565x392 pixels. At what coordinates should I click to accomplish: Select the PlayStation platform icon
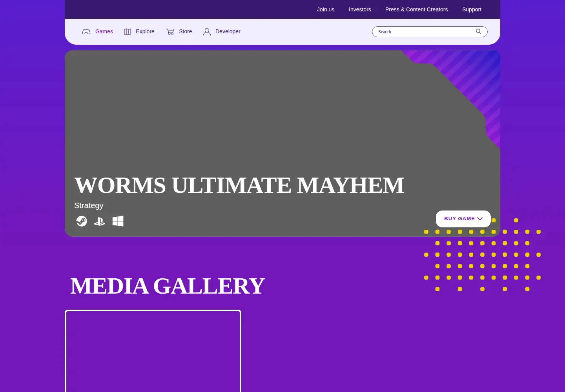click(100, 221)
